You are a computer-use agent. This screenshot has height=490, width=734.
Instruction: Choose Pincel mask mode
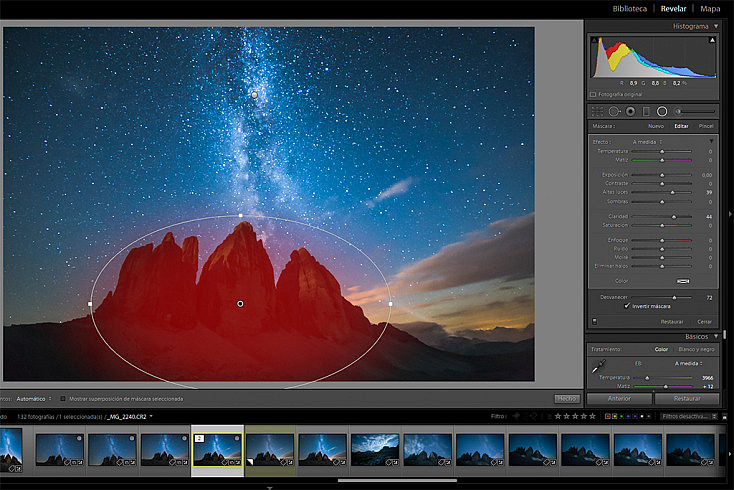pyautogui.click(x=706, y=126)
